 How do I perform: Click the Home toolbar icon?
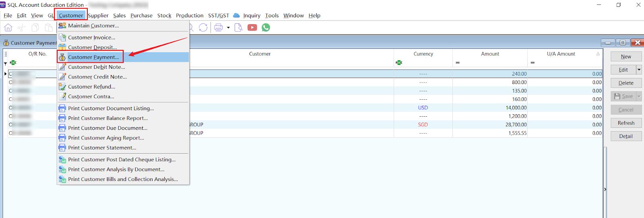pyautogui.click(x=8, y=27)
